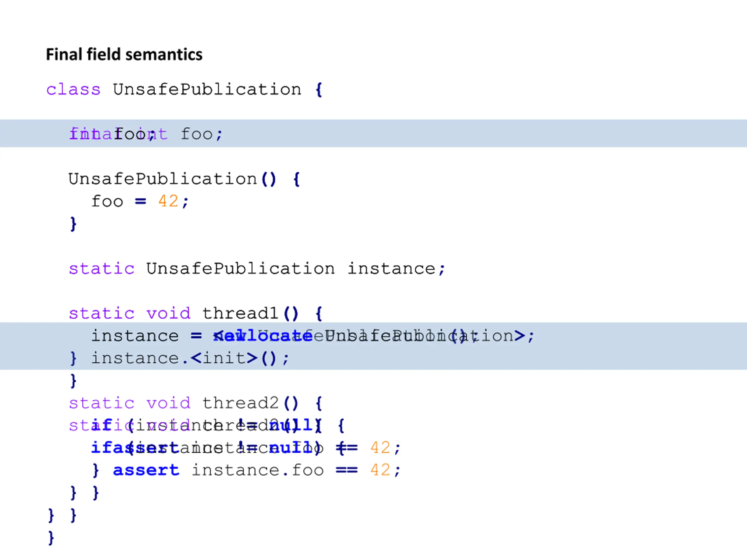Click "instance;" in the static UnsafePublication field declaration
The image size is (747, 560).
click(x=397, y=269)
